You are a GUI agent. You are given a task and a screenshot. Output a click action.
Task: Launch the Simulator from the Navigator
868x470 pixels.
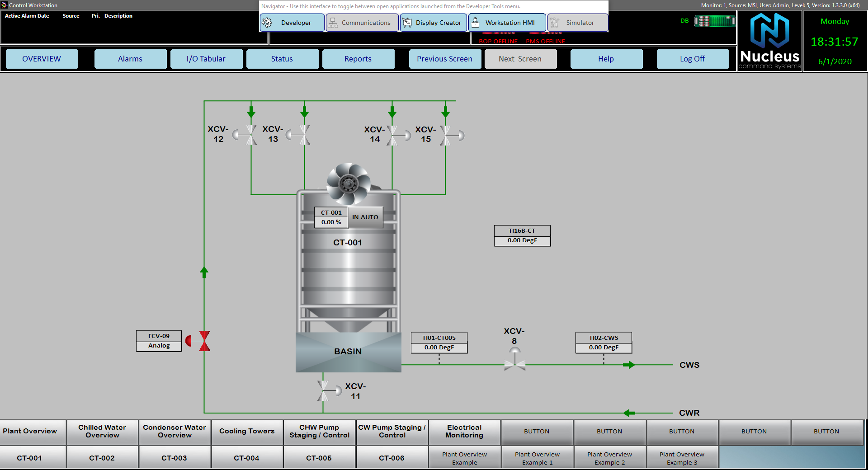[x=577, y=22]
